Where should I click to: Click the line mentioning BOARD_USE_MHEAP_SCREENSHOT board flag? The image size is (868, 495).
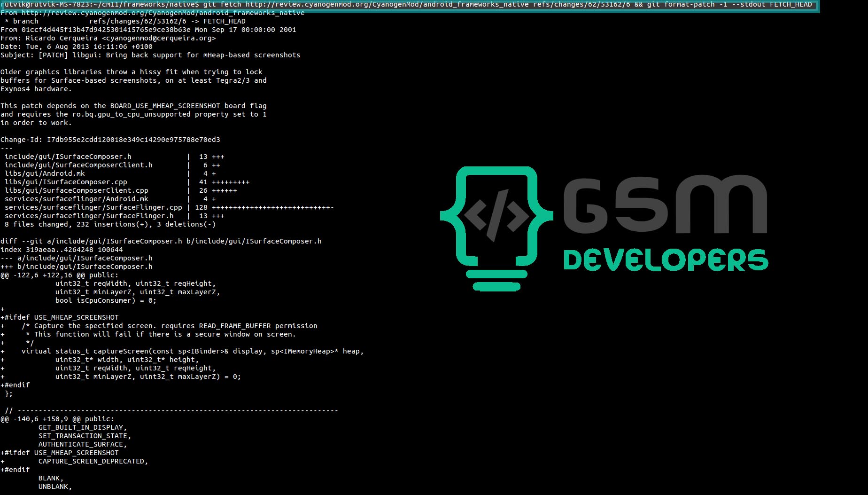click(133, 106)
